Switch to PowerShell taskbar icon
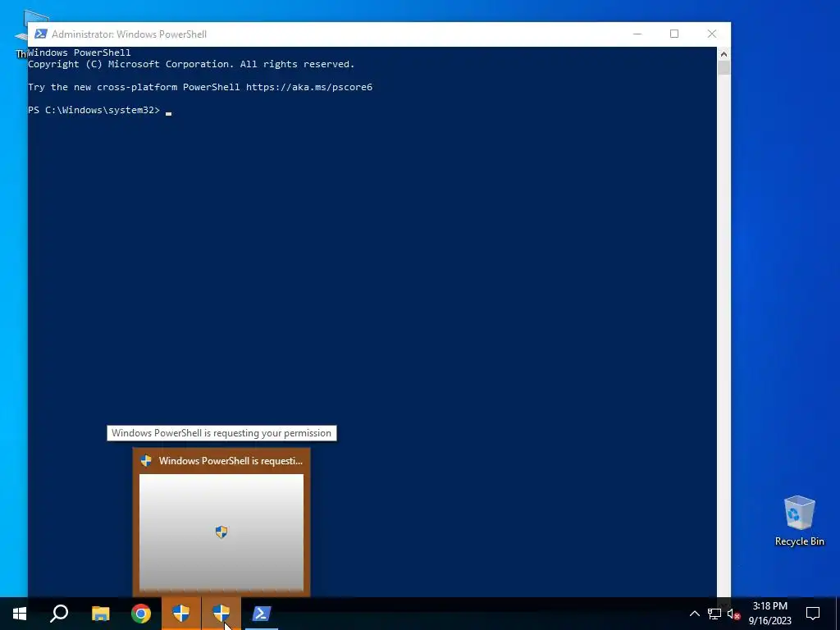 (x=262, y=614)
